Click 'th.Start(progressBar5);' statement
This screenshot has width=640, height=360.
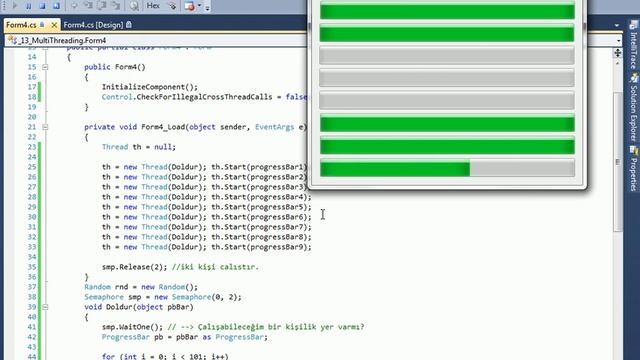tap(261, 207)
